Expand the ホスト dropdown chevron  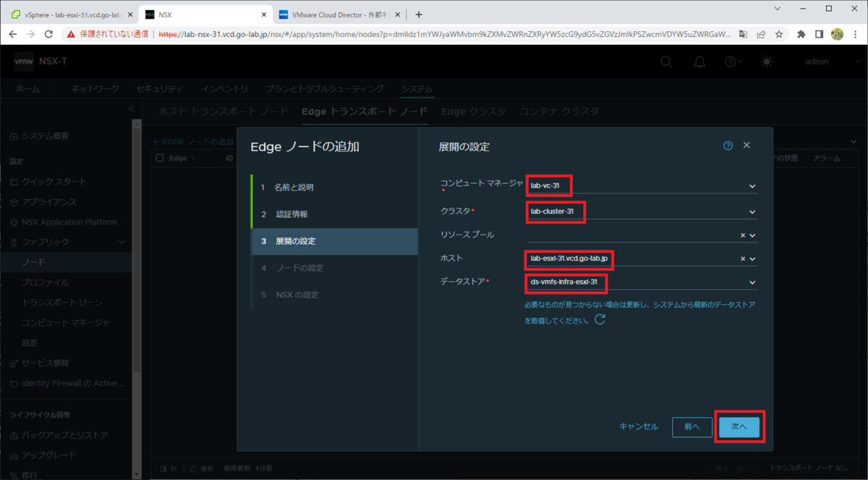[752, 258]
